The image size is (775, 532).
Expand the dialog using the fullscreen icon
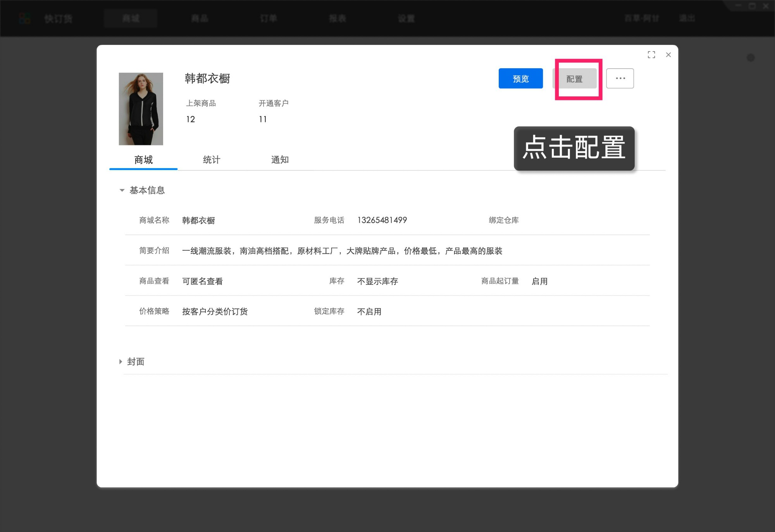[651, 55]
